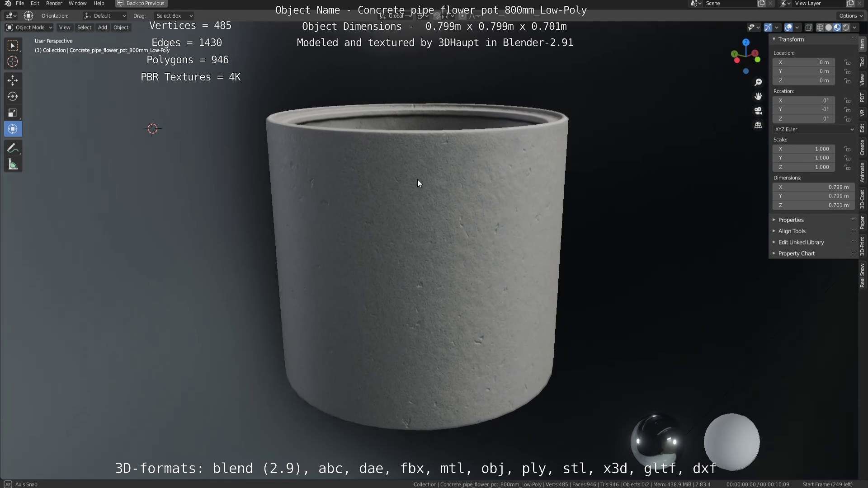868x488 pixels.
Task: Switch to the Tool sidebar tab
Action: 863,62
